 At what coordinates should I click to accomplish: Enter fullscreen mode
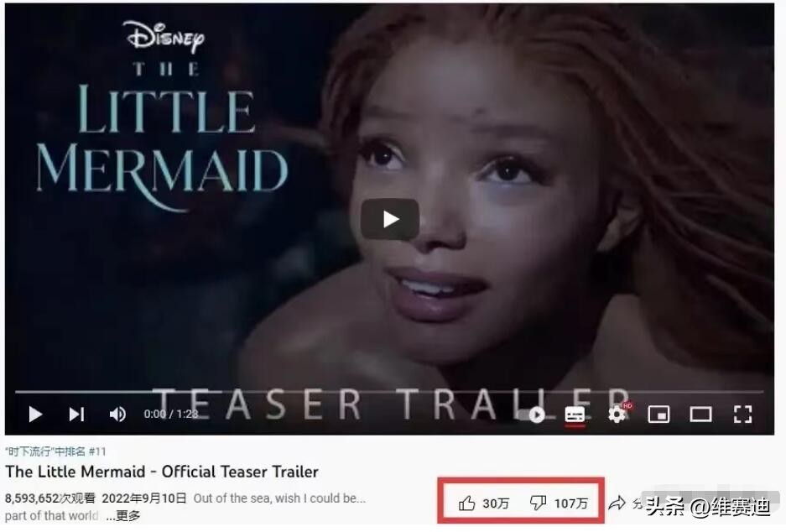click(743, 415)
